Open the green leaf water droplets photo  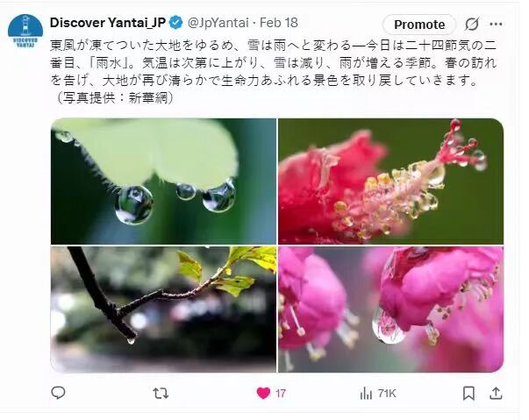click(163, 181)
